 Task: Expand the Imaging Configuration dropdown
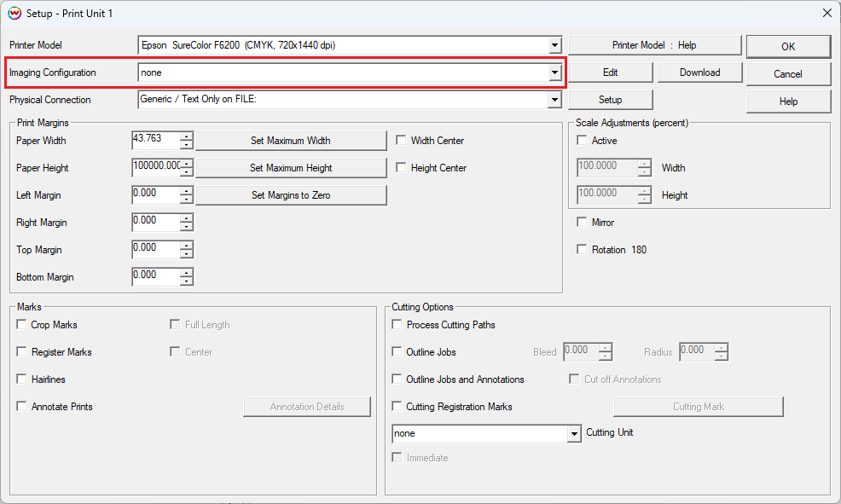coord(554,72)
